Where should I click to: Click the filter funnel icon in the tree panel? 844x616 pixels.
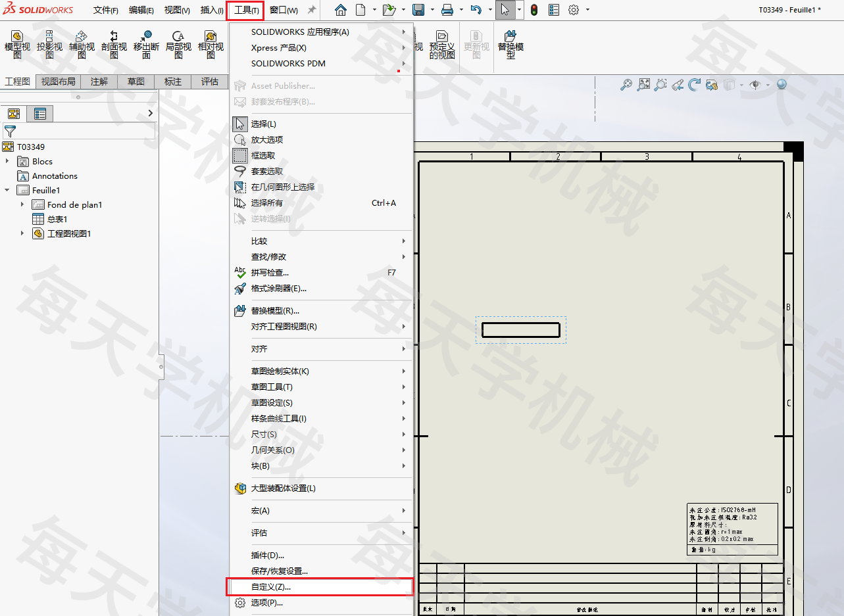tap(9, 131)
